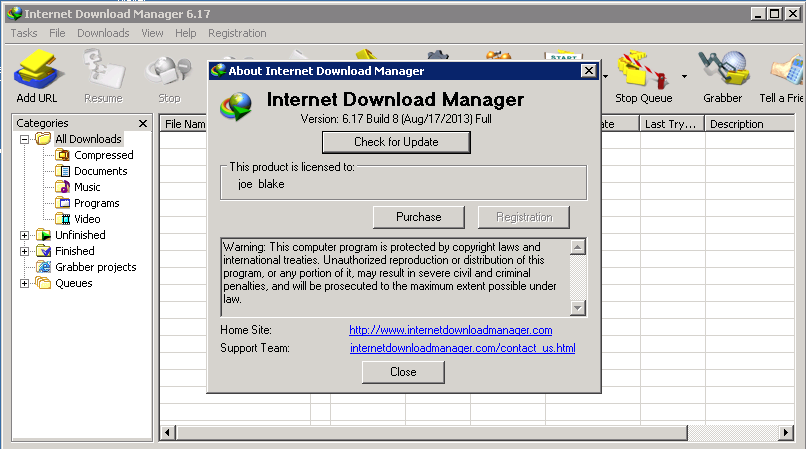This screenshot has height=449, width=806.
Task: Open the contact_us.html support team link
Action: 463,348
